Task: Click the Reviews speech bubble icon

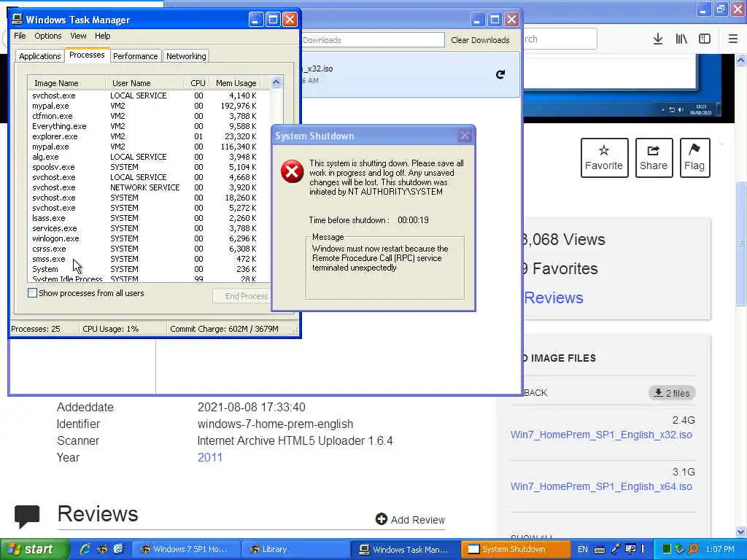Action: point(27,517)
